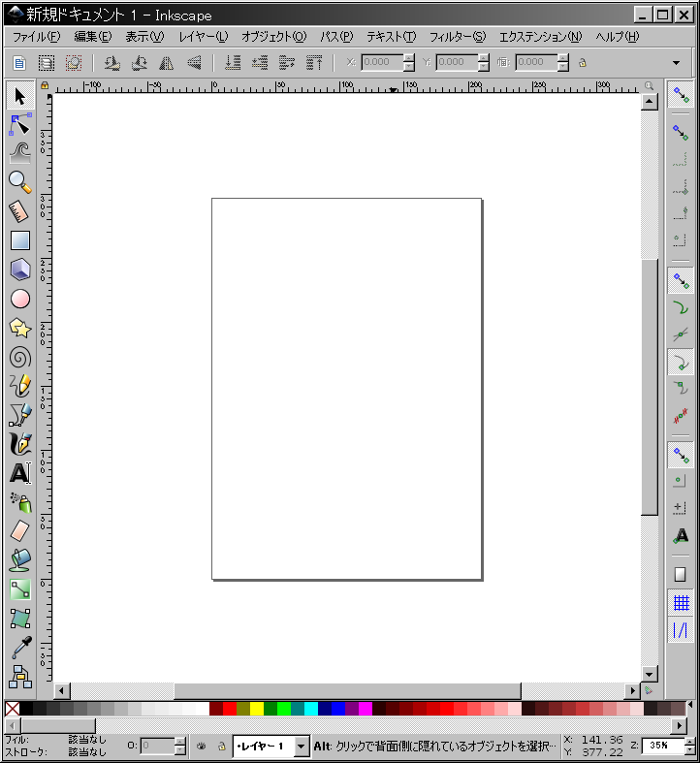This screenshot has width=700, height=763.
Task: Toggle the guide lock at ruler corner
Action: tap(45, 85)
